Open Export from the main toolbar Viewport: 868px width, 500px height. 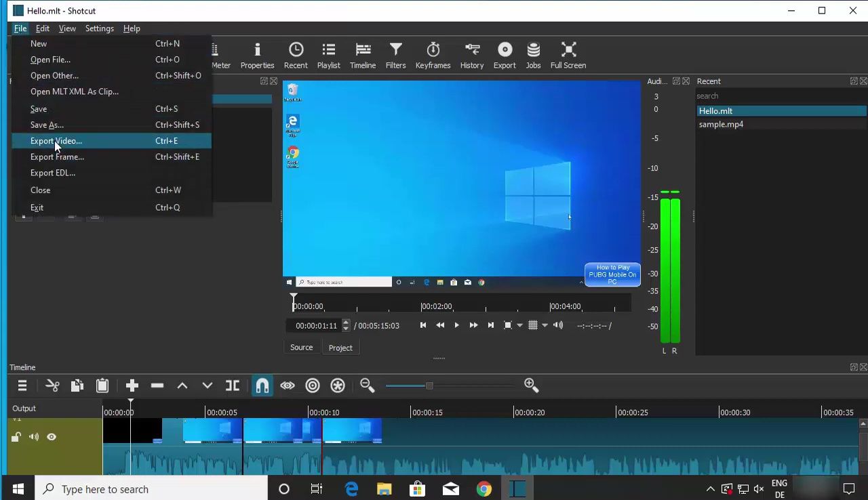pyautogui.click(x=505, y=56)
